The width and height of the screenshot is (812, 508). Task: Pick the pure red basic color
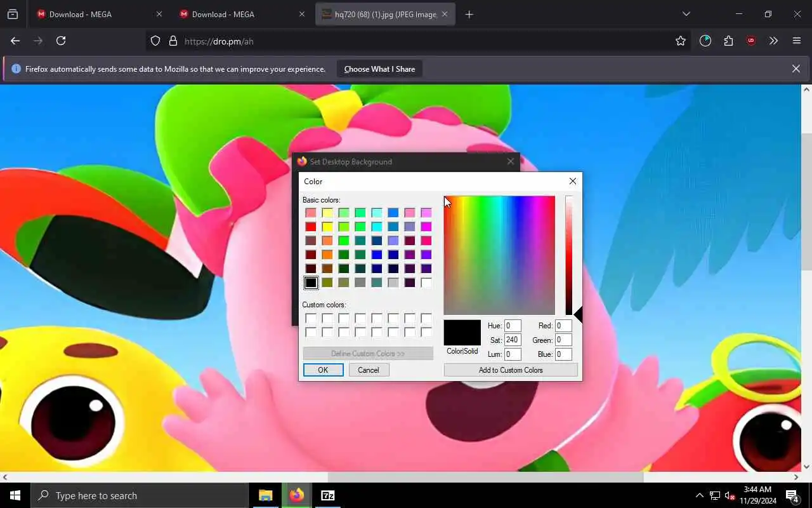pos(311,227)
